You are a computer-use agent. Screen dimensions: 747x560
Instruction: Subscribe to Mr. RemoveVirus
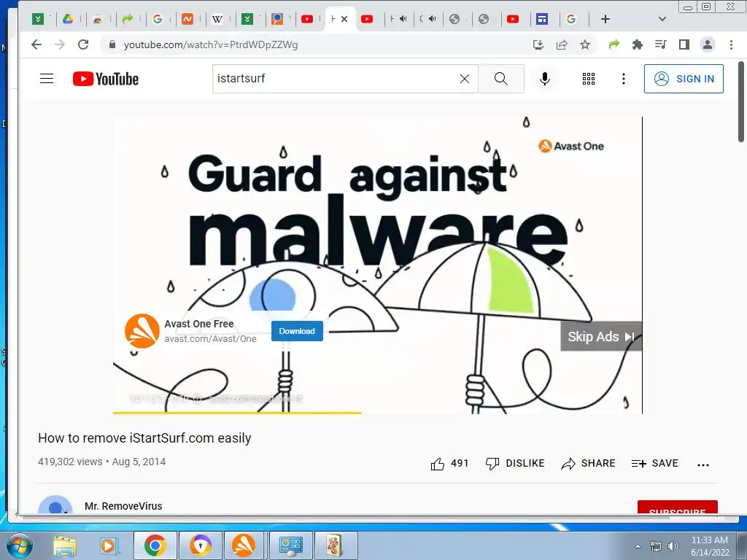pyautogui.click(x=678, y=507)
